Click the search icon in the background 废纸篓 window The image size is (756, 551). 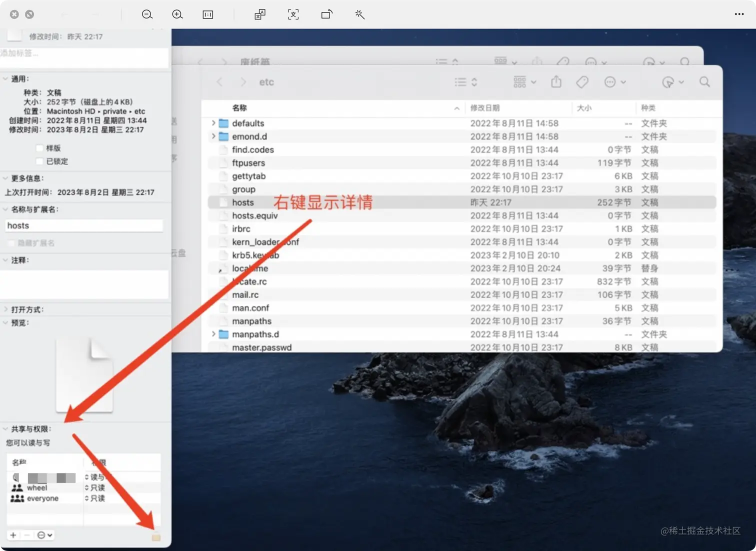(685, 61)
